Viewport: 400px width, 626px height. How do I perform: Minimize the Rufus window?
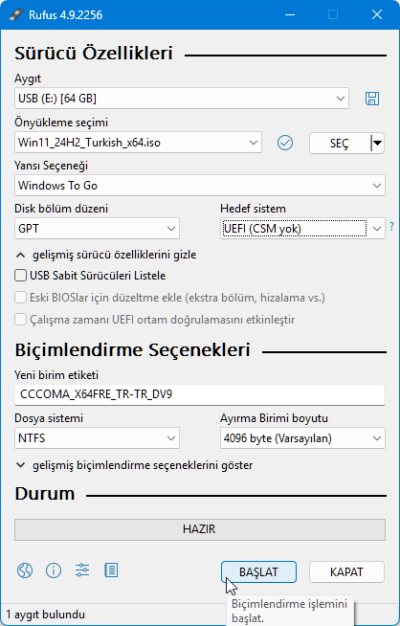click(290, 15)
